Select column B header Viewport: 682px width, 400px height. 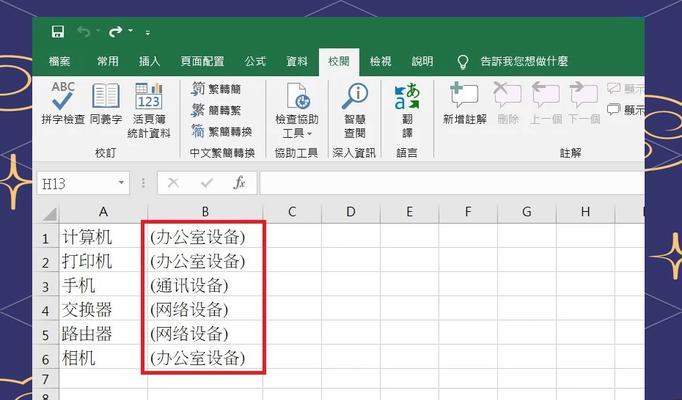(205, 212)
